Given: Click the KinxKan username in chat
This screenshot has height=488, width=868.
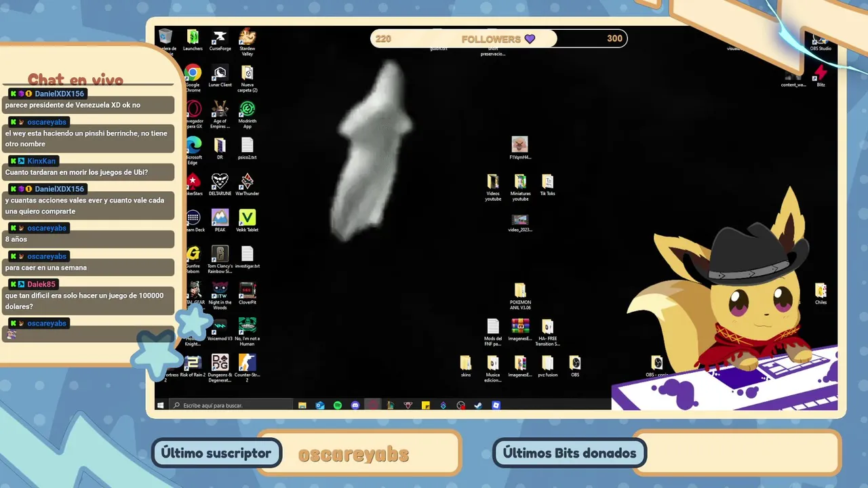Looking at the screenshot, I should pyautogui.click(x=41, y=161).
